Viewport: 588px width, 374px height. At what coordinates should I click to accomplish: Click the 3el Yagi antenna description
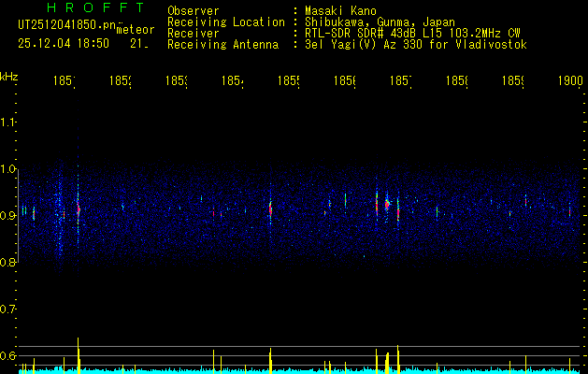pyautogui.click(x=416, y=45)
